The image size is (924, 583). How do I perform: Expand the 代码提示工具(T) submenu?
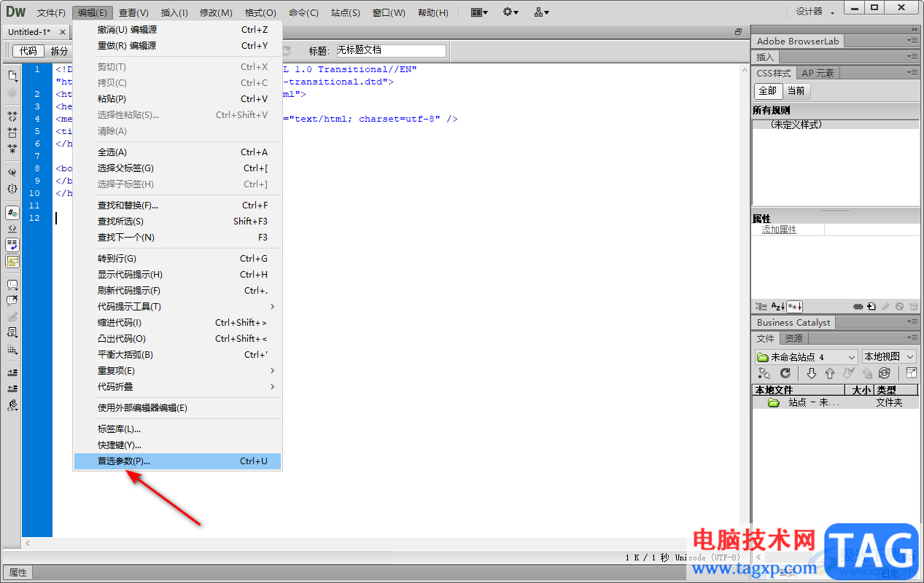point(177,307)
